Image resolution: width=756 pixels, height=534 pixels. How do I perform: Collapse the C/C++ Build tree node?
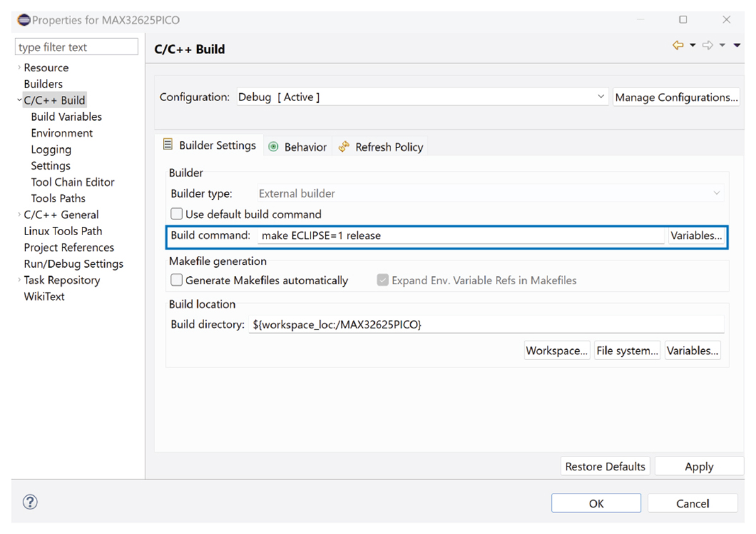pos(20,100)
